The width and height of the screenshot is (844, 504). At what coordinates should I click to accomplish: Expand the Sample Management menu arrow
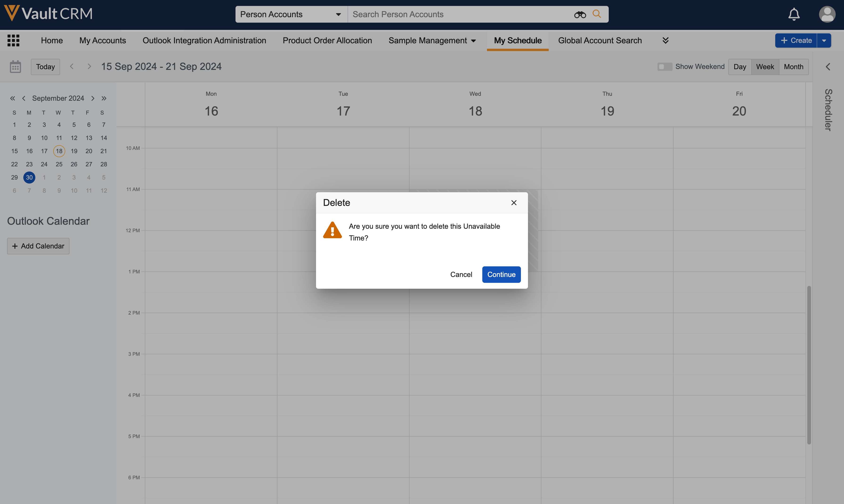click(x=474, y=41)
